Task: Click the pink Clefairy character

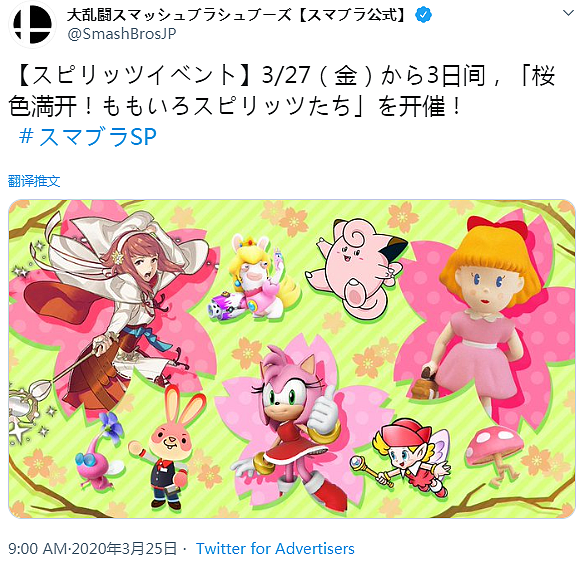Action: coord(357,270)
